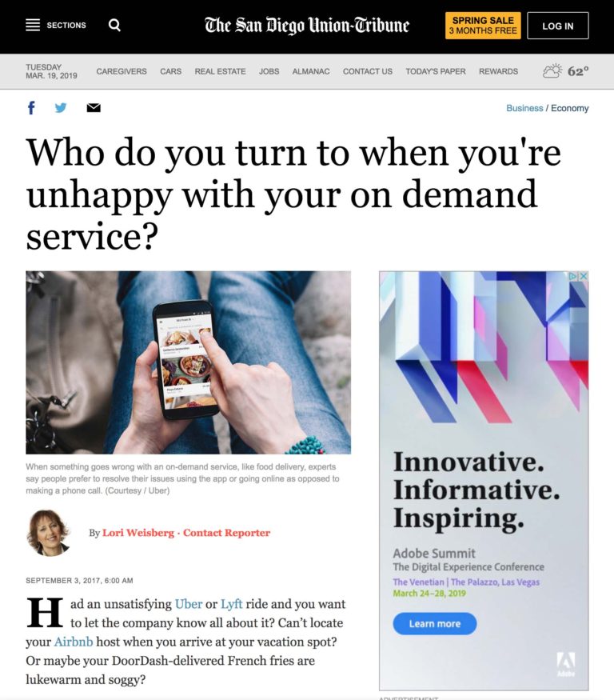Share article via Facebook icon
Image resolution: width=614 pixels, height=700 pixels.
[31, 107]
